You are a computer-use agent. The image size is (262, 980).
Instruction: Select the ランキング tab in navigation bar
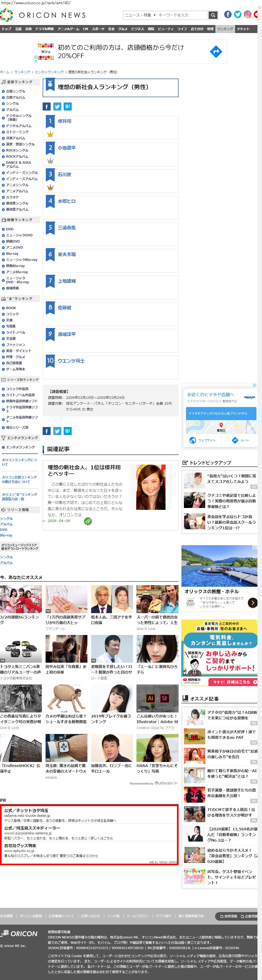click(225, 29)
